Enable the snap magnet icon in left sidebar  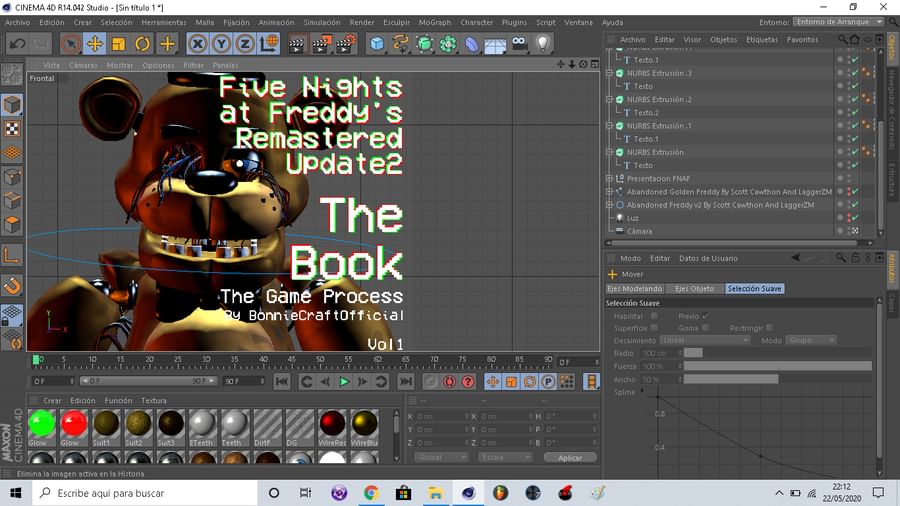point(12,286)
